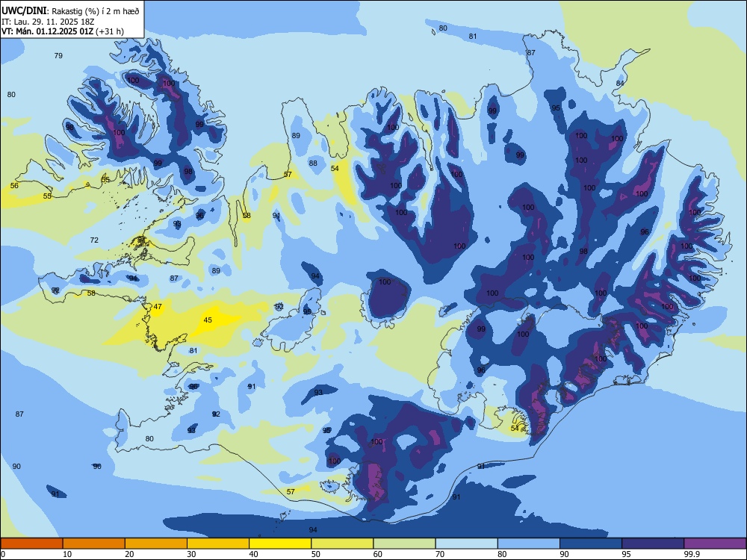The height and width of the screenshot is (560, 747).
Task: Click the legend tick label 99.9
Action: click(x=691, y=554)
